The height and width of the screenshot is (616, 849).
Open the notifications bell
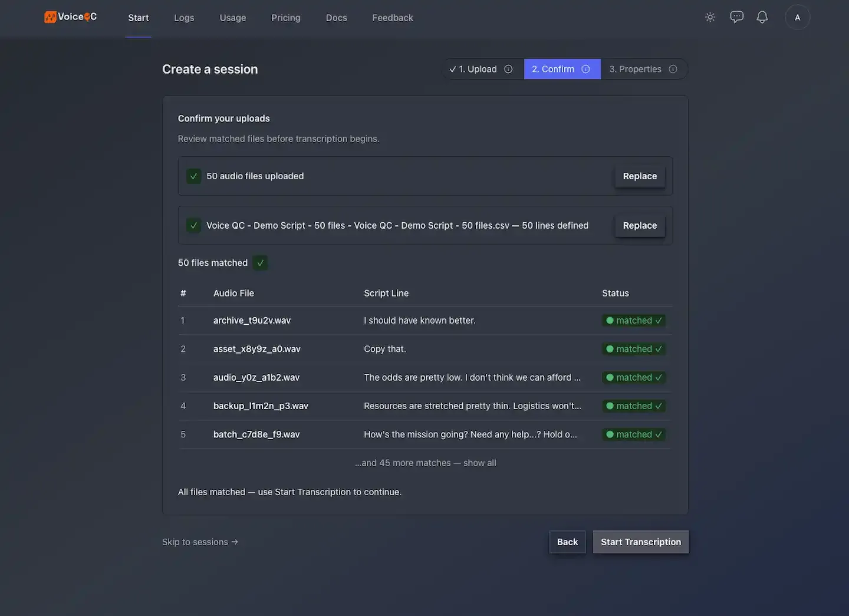click(x=762, y=17)
